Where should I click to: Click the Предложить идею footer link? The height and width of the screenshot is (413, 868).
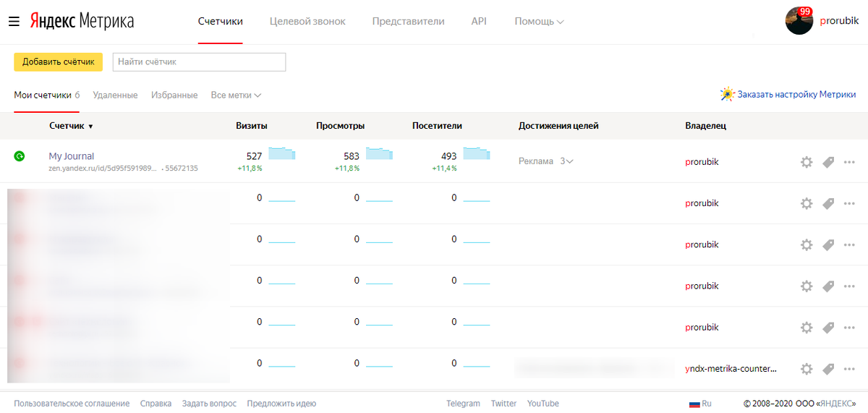coord(281,404)
